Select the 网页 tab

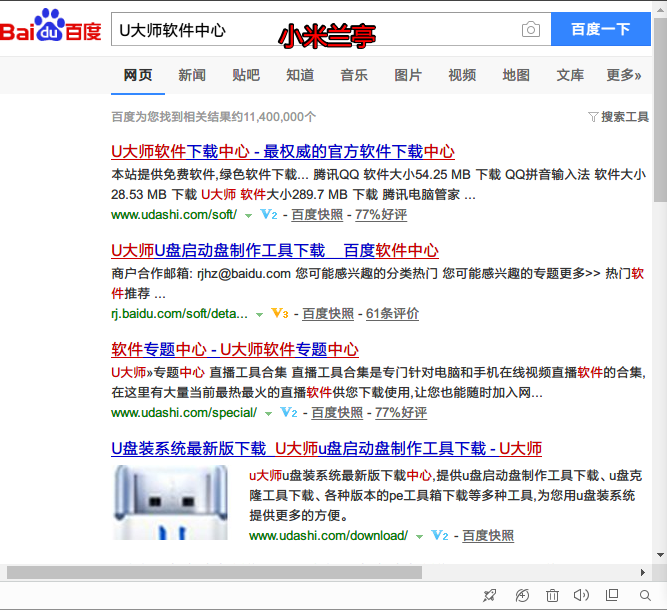[138, 75]
